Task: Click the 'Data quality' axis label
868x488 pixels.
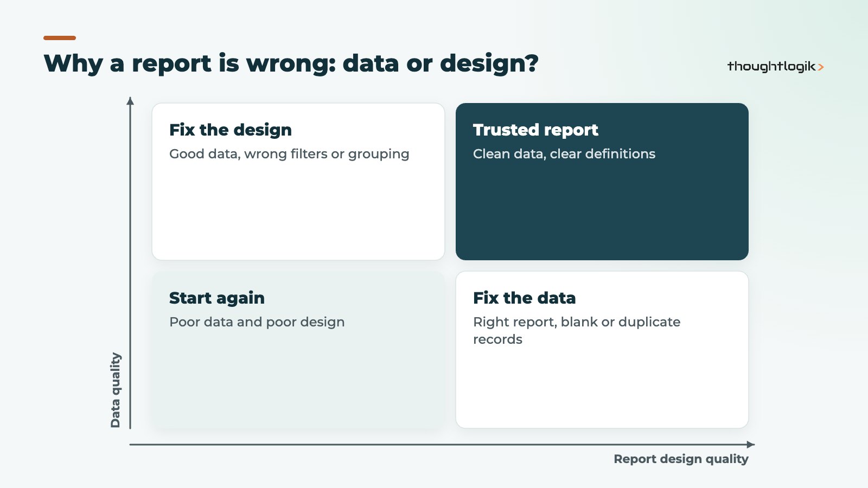Action: click(116, 390)
